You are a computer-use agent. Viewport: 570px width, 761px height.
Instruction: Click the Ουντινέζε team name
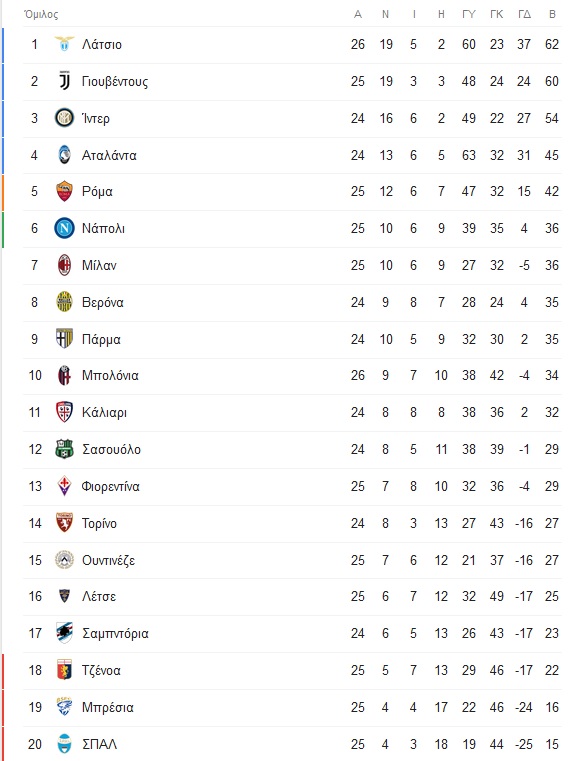coord(108,561)
